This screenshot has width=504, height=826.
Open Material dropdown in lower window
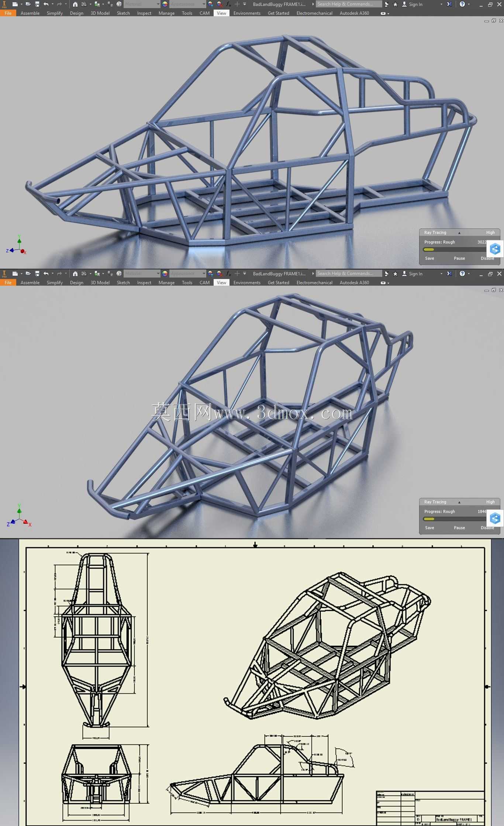click(x=142, y=273)
